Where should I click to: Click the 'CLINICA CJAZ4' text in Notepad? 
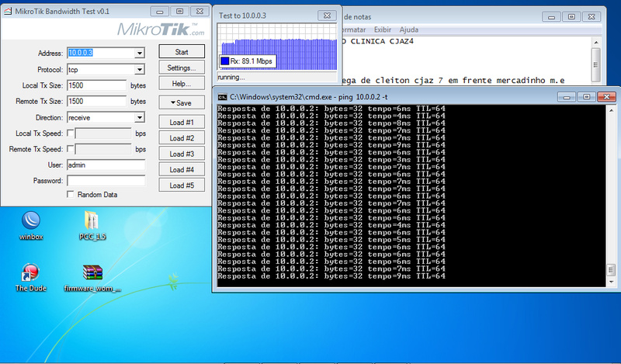pyautogui.click(x=382, y=41)
